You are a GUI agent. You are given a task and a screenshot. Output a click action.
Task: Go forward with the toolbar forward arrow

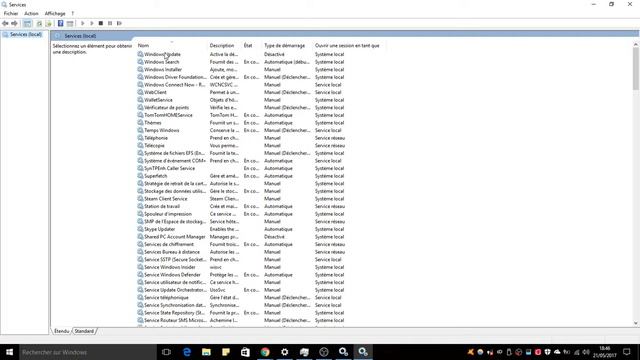(x=14, y=23)
